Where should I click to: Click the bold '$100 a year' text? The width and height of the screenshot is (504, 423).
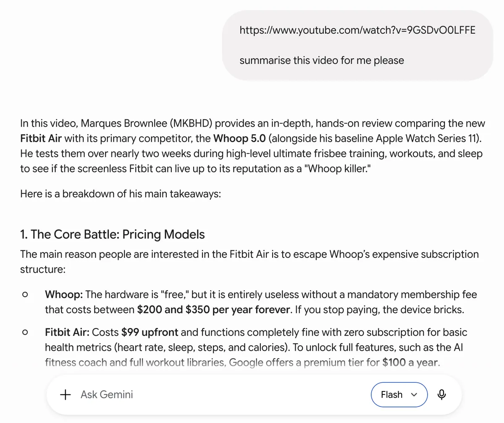click(x=410, y=362)
